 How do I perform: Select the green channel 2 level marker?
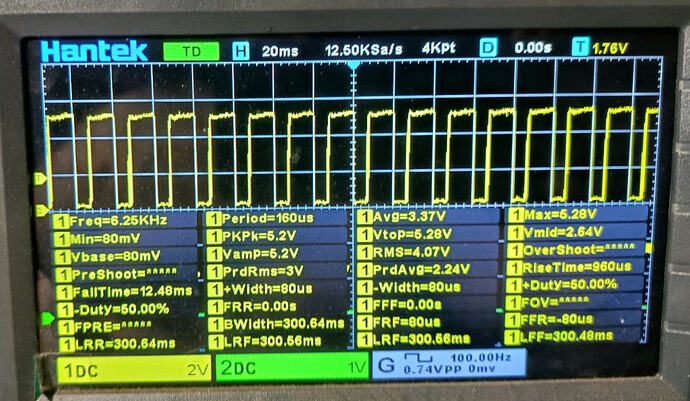click(x=48, y=318)
